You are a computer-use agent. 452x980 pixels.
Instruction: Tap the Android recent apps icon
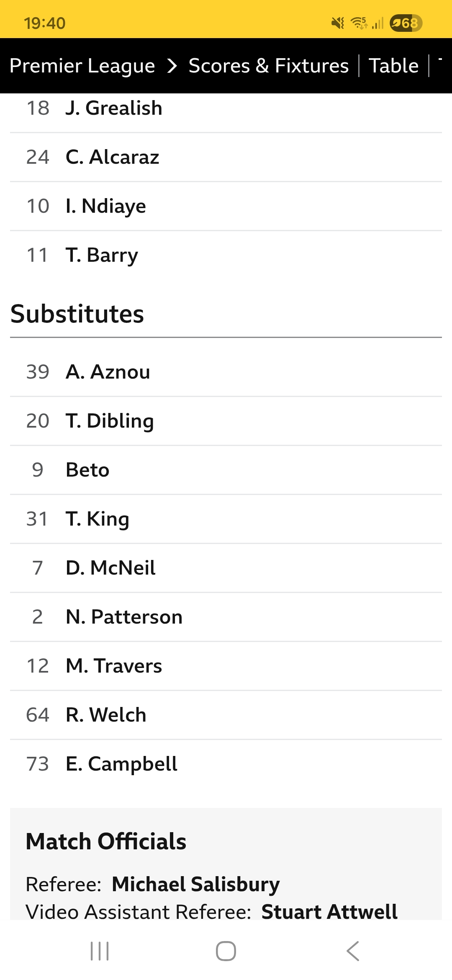[x=100, y=951]
